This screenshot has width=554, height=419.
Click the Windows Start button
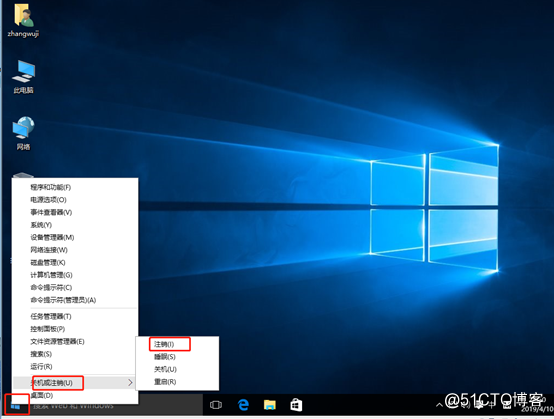click(15, 406)
